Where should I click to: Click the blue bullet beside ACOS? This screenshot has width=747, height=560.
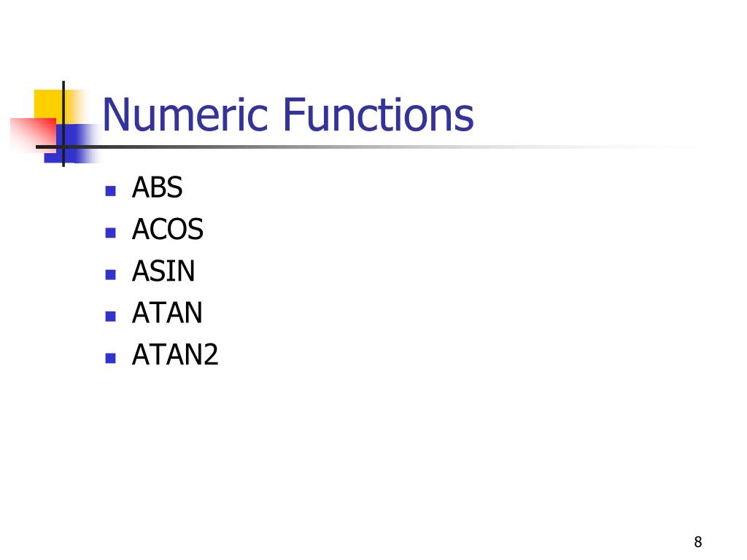[111, 233]
